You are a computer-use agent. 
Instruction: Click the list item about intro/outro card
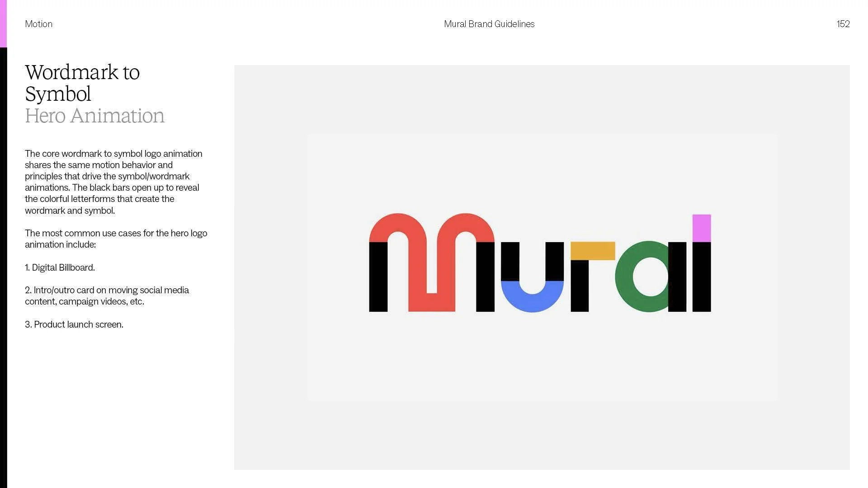click(107, 296)
